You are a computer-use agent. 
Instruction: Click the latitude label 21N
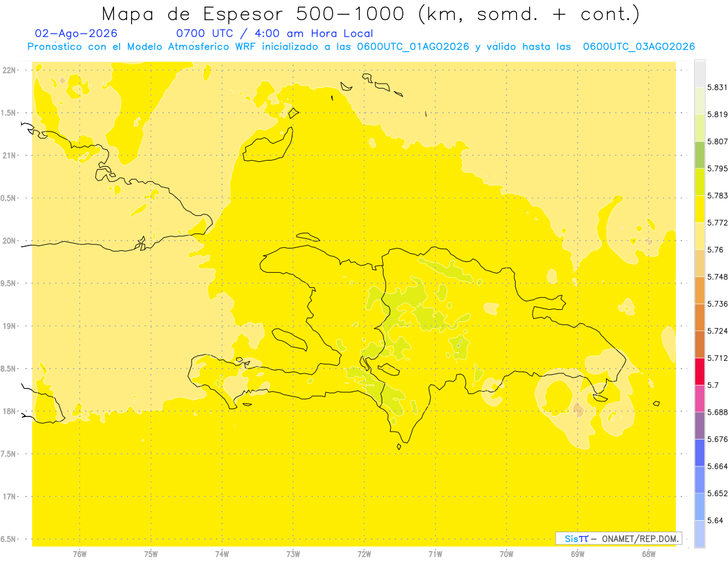pos(10,155)
